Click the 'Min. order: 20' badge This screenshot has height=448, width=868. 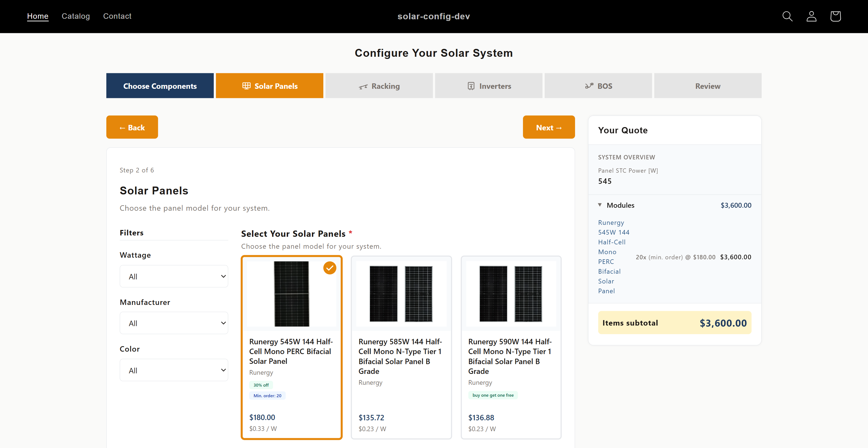tap(267, 396)
